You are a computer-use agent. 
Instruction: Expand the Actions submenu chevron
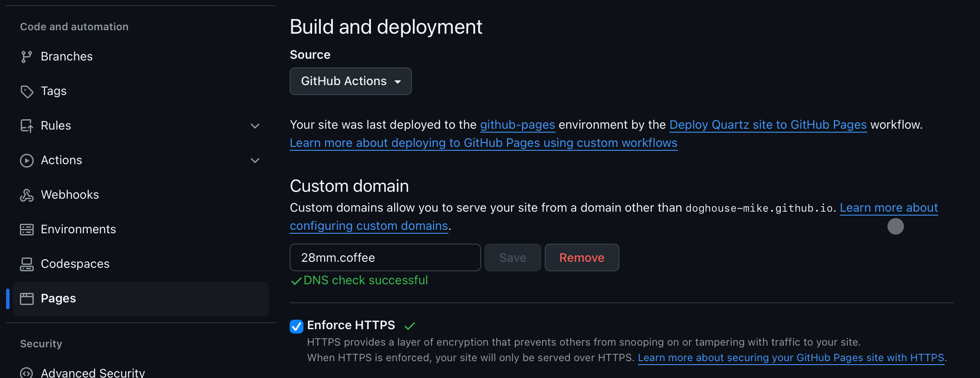tap(255, 160)
